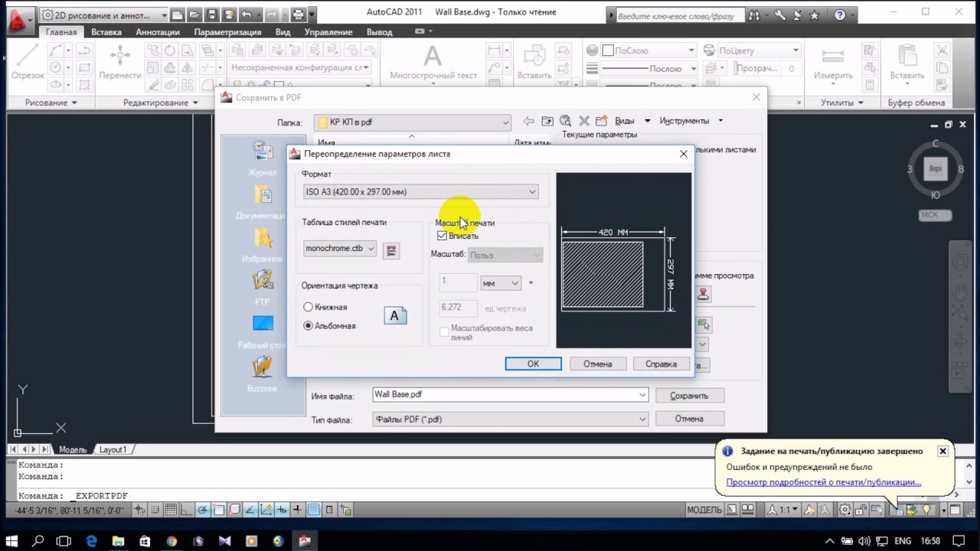Toggle the Вписать fit-to-paper checkbox
This screenshot has width=980, height=551.
[x=442, y=236]
